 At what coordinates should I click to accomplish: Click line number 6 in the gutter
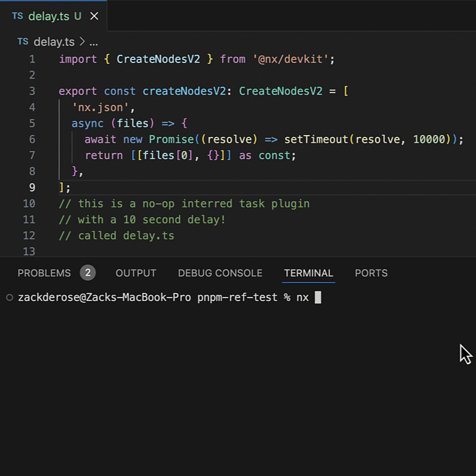32,139
